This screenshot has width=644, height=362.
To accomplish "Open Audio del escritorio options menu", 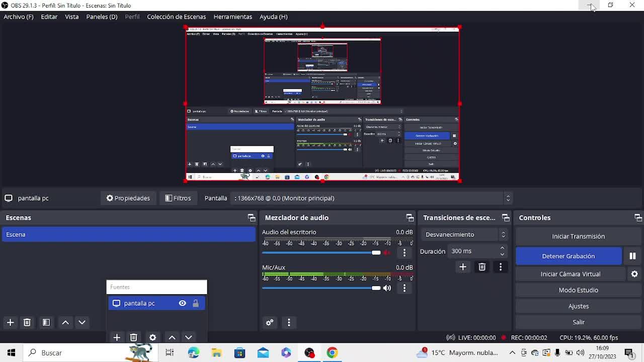I will 405,252.
